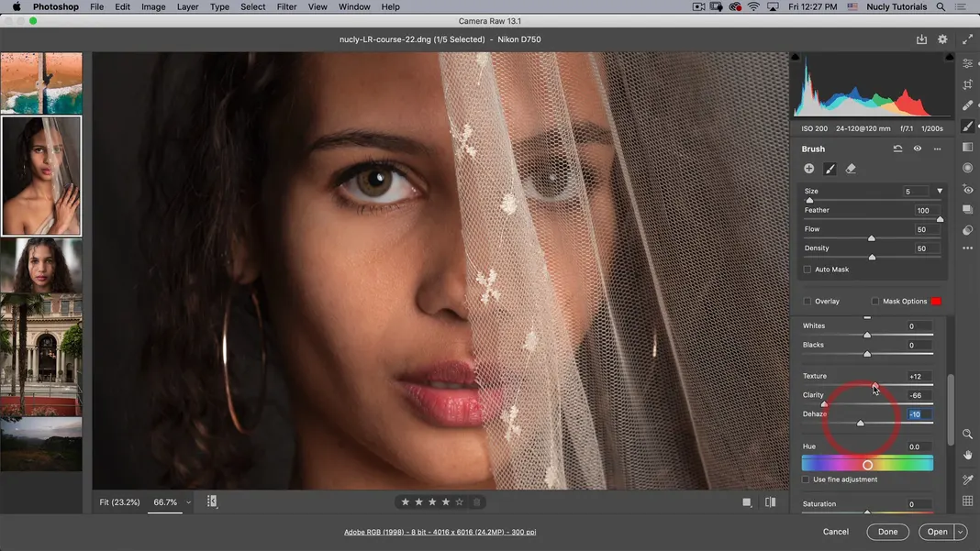
Task: Click the red mask color swatch
Action: pos(936,301)
